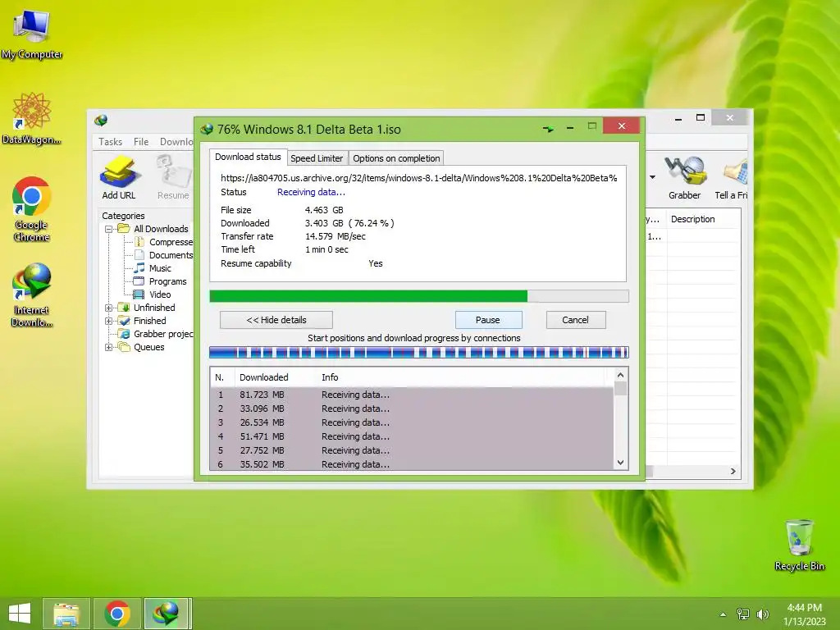Open the File menu
The image size is (840, 630).
141,142
